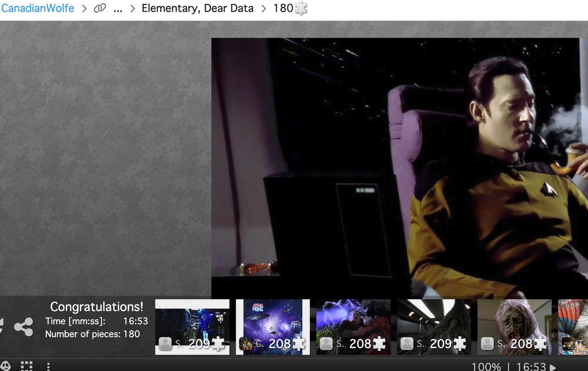
Task: Click the user avatar on the spaceship thumbnail
Action: [x=165, y=344]
